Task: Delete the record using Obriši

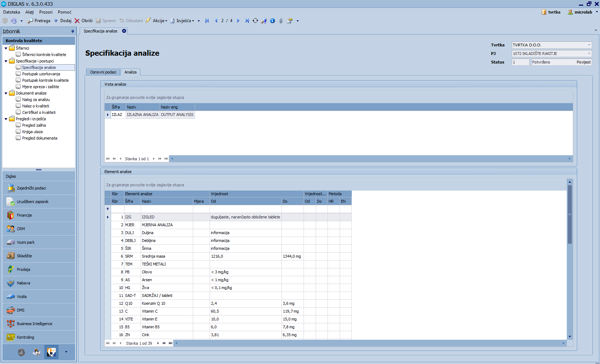Action: coord(84,21)
